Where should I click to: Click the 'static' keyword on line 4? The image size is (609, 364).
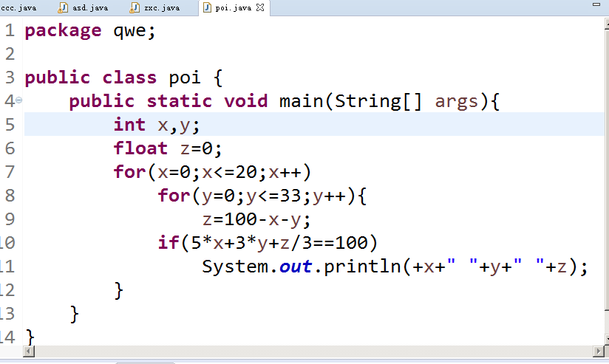pyautogui.click(x=179, y=101)
